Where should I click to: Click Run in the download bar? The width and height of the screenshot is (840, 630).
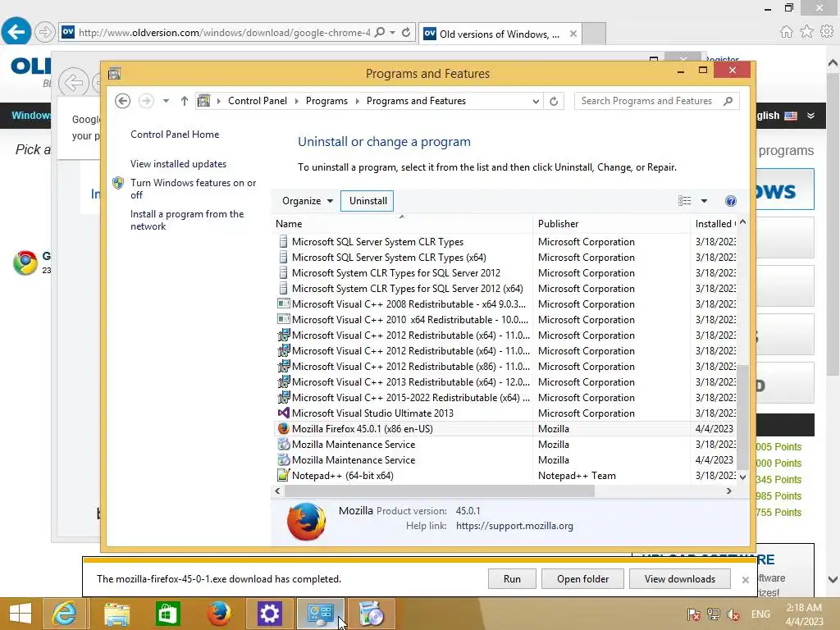pos(512,579)
